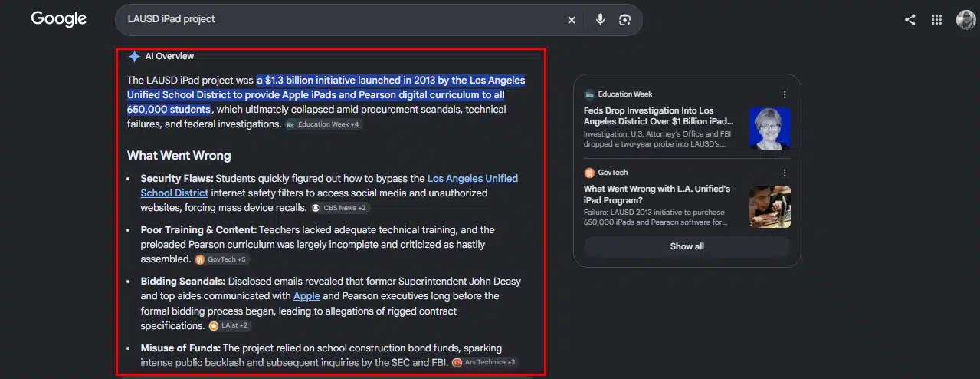Click the What Went Wrong heading
The width and height of the screenshot is (980, 379).
tap(179, 155)
